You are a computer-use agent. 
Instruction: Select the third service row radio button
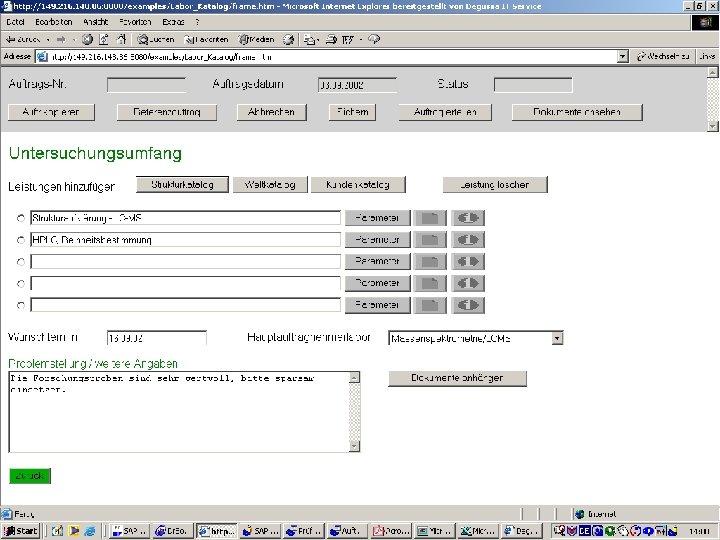coord(21,262)
